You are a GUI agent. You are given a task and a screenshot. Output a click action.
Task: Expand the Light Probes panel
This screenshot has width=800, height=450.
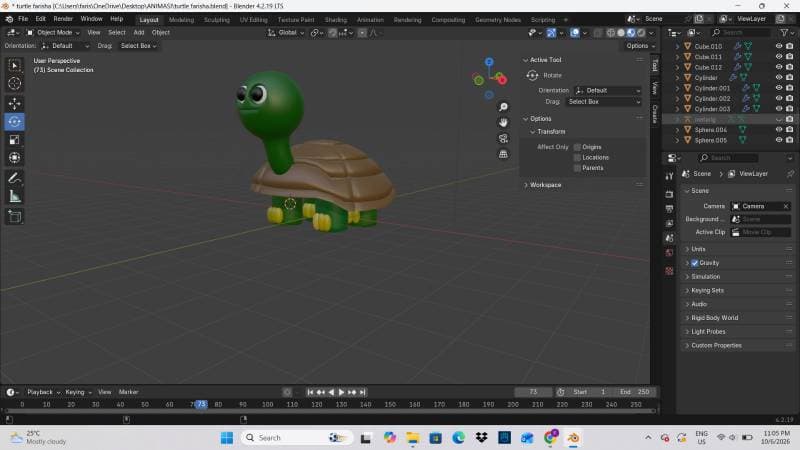pyautogui.click(x=708, y=332)
